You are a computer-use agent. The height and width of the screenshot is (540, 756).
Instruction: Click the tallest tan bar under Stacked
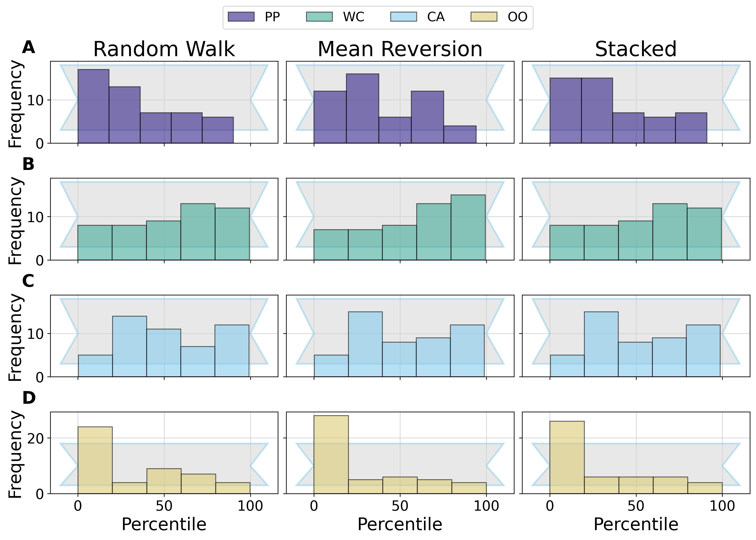coord(567,457)
